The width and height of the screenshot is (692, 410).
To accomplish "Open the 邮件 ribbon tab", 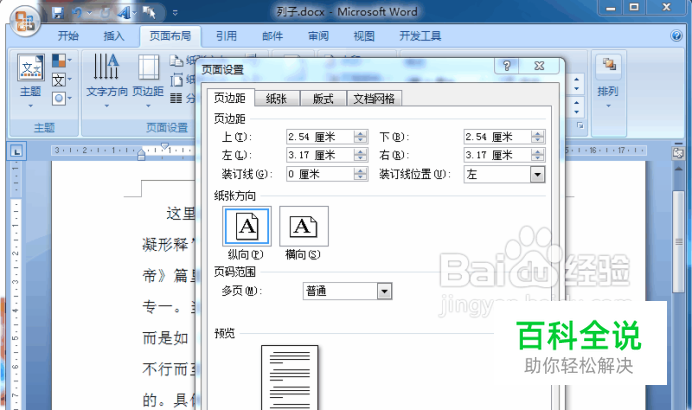I will point(272,36).
